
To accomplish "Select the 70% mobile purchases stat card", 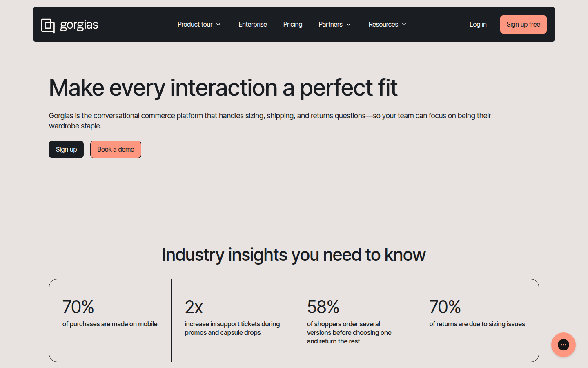I will (x=110, y=320).
